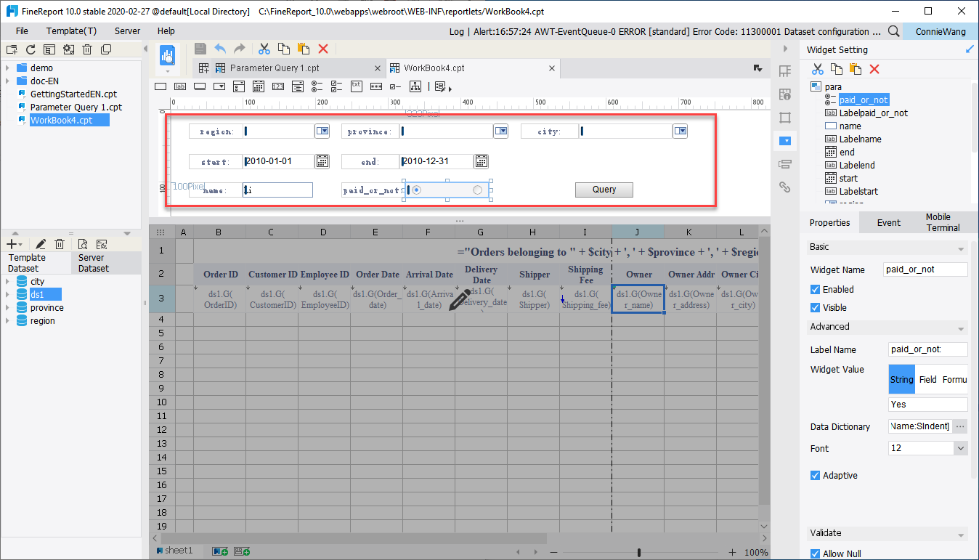The width and height of the screenshot is (979, 560).
Task: Click red delete icon in Widget Setting
Action: pyautogui.click(x=874, y=69)
